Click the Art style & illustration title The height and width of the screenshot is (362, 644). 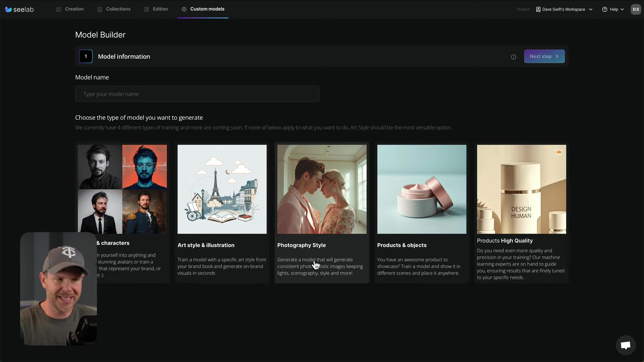pos(206,245)
